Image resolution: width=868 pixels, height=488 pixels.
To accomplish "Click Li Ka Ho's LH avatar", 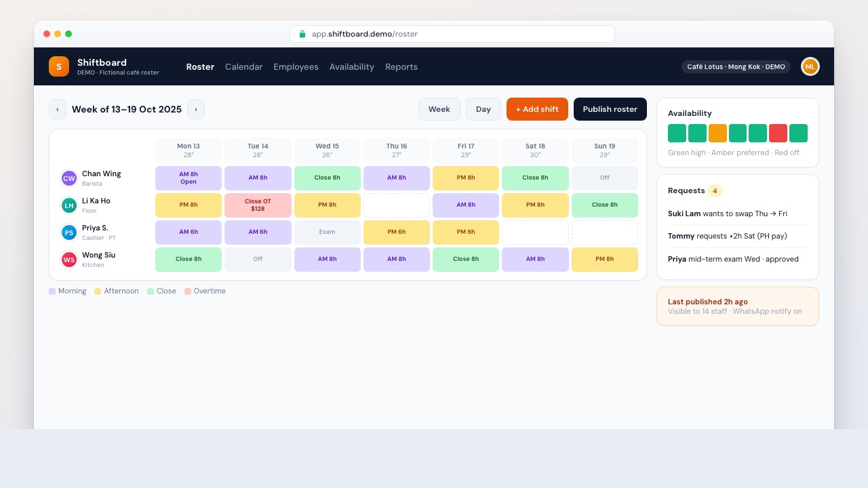I will (x=69, y=205).
